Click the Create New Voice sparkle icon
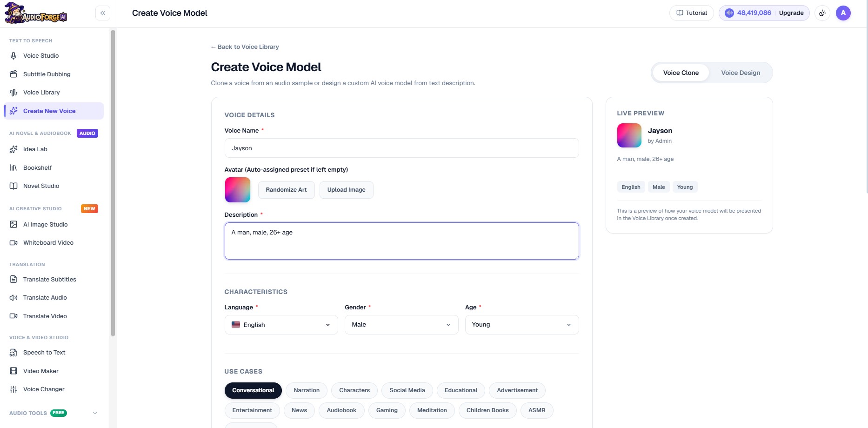 click(x=13, y=111)
